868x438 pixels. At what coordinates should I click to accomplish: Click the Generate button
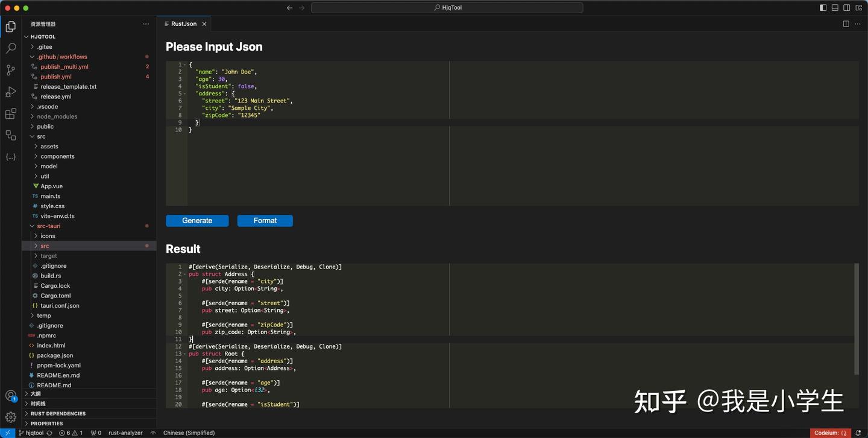click(x=197, y=221)
